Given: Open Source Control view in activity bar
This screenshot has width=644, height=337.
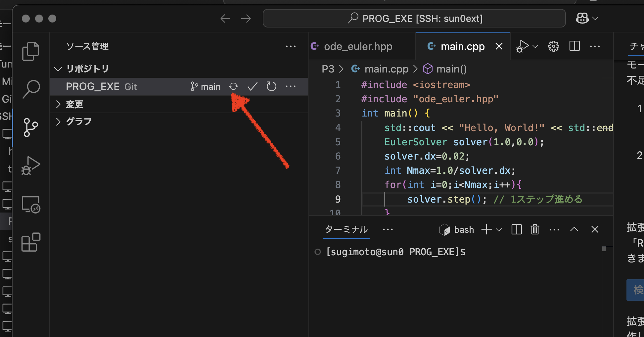Looking at the screenshot, I should pyautogui.click(x=31, y=127).
